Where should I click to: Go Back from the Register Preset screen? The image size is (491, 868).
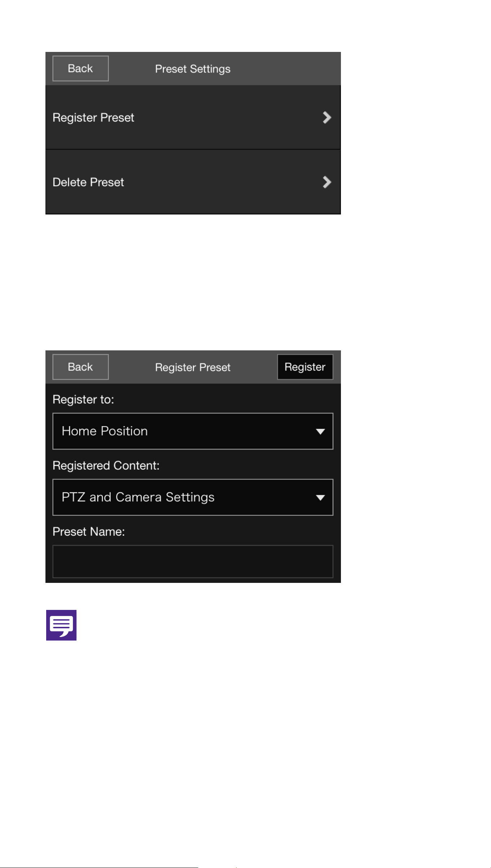pos(80,367)
